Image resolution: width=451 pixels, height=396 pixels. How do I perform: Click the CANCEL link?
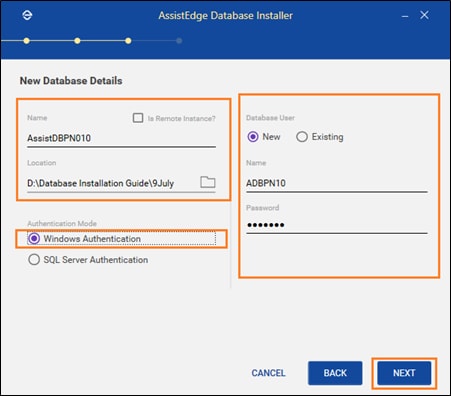tap(268, 373)
